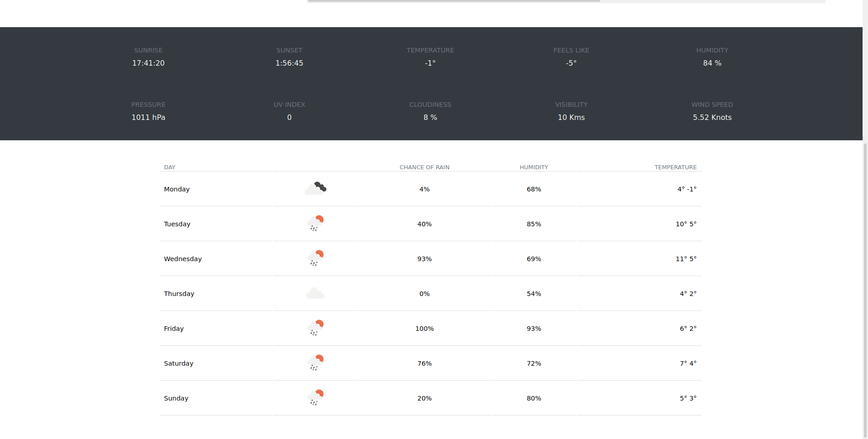Click the pressure value 1011 hPa
868x439 pixels.
click(149, 118)
